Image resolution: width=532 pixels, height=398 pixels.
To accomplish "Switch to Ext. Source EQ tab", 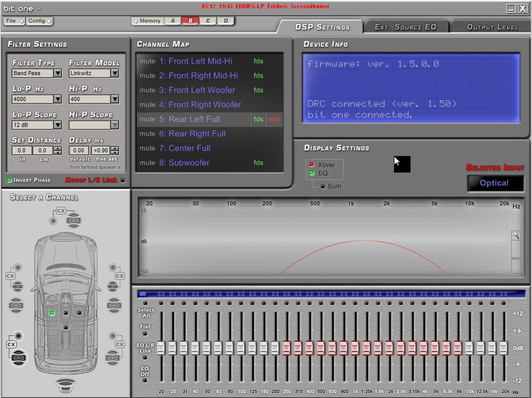I will point(405,27).
